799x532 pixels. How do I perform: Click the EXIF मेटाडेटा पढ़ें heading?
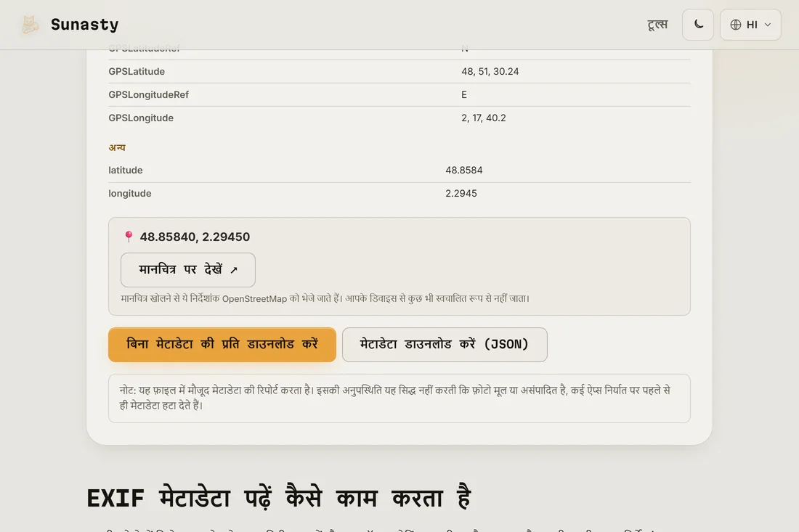279,497
